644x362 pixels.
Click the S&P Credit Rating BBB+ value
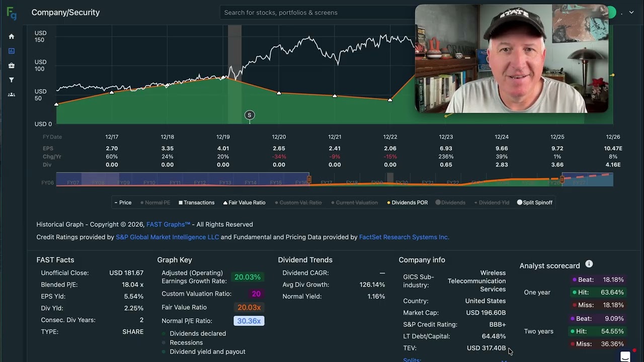click(498, 325)
